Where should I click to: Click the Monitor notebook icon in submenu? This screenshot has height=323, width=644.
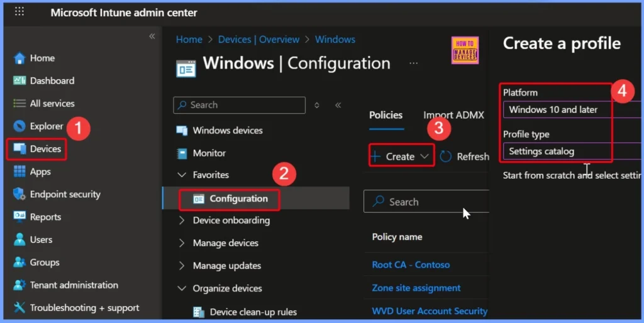[182, 153]
